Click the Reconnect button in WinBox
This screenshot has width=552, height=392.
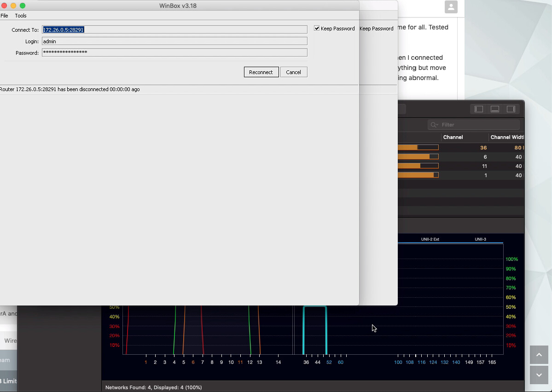click(261, 72)
